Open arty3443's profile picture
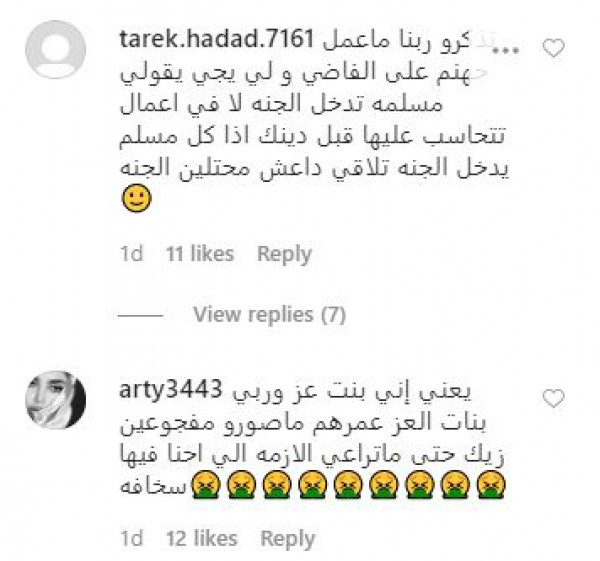The image size is (600, 561). [56, 400]
